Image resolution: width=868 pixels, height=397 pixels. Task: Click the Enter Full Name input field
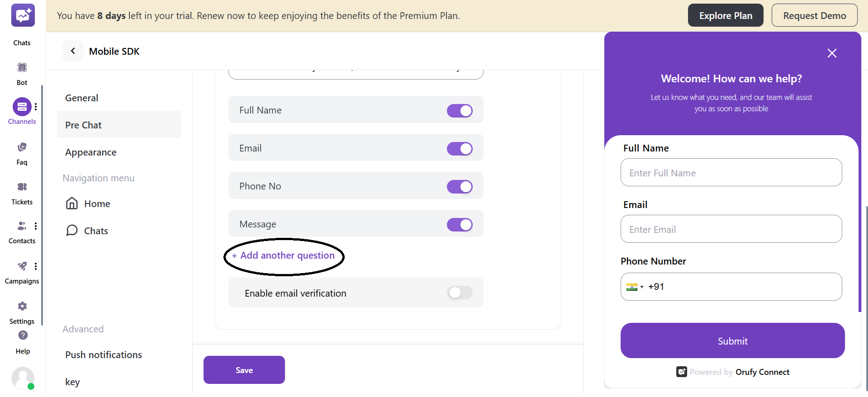click(x=731, y=172)
